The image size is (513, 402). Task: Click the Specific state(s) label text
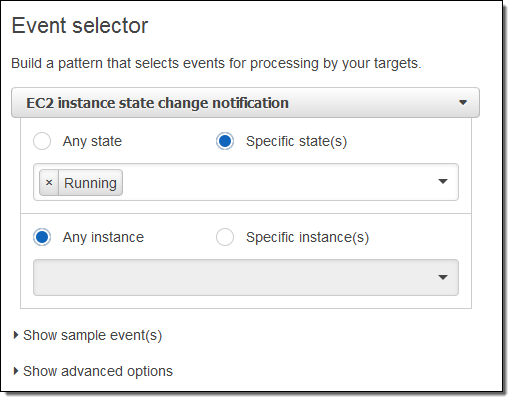click(x=297, y=141)
